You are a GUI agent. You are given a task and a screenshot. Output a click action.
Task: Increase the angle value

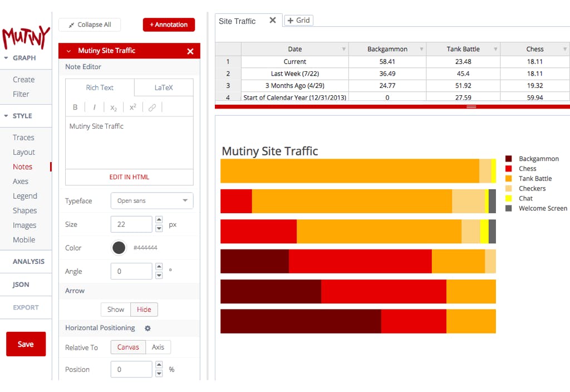coord(159,267)
